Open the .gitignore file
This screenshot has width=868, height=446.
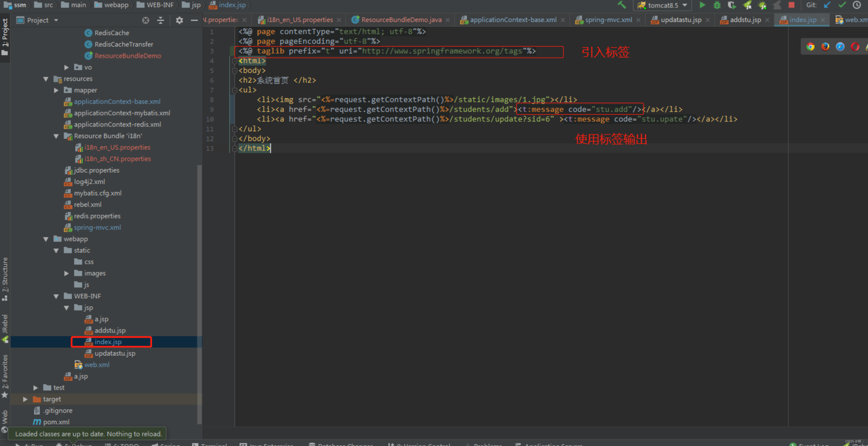coord(53,411)
